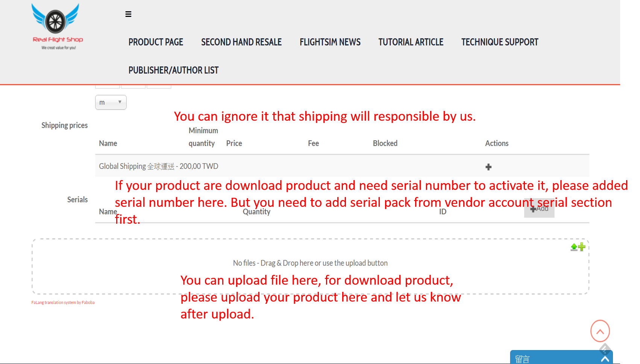Open TUTORIAL ARTICLE page
Image resolution: width=640 pixels, height=364 pixels.
tap(411, 42)
